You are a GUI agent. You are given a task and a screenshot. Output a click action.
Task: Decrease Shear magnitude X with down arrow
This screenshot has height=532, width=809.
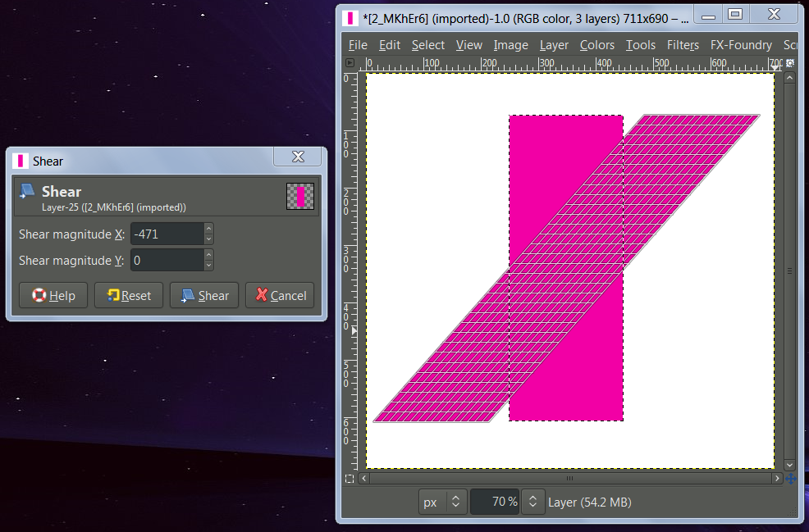(208, 239)
